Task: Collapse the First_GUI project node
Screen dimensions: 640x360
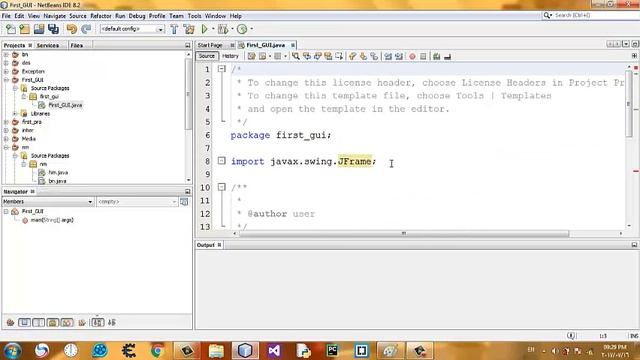Action: point(6,80)
